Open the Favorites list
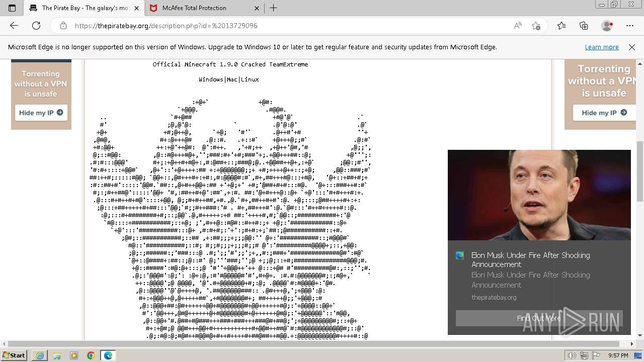The width and height of the screenshot is (644, 362). tap(561, 26)
